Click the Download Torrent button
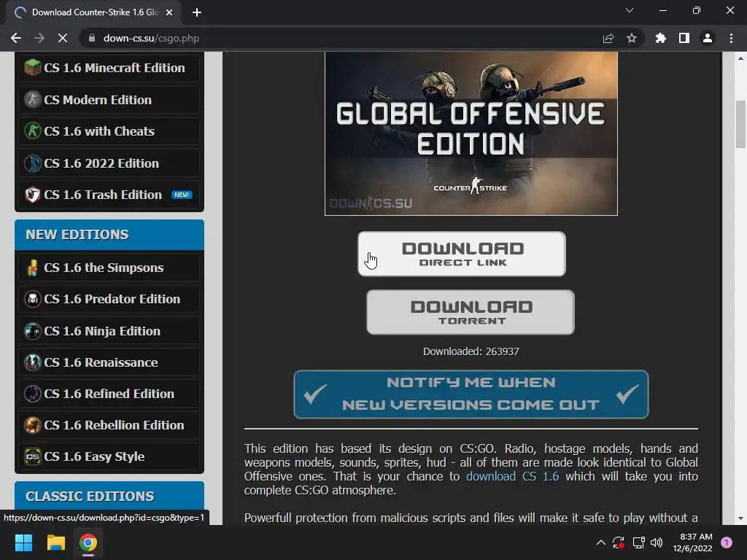 point(471,312)
